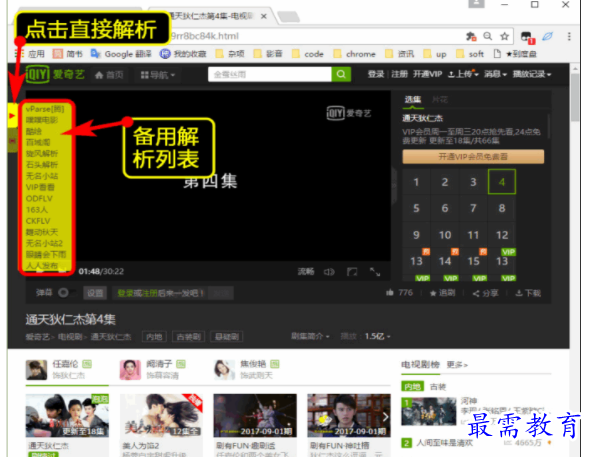Click the yellow direct-parse arrow button
The width and height of the screenshot is (589, 457).
pyautogui.click(x=12, y=115)
